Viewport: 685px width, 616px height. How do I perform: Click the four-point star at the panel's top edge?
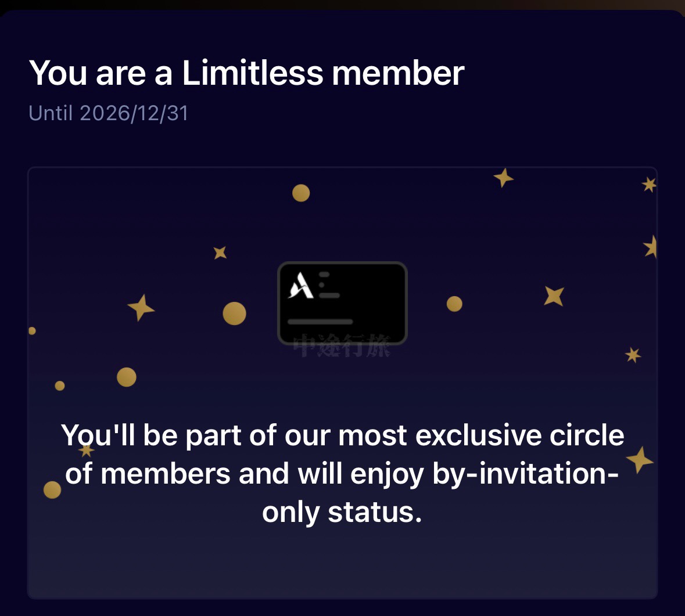tap(503, 178)
